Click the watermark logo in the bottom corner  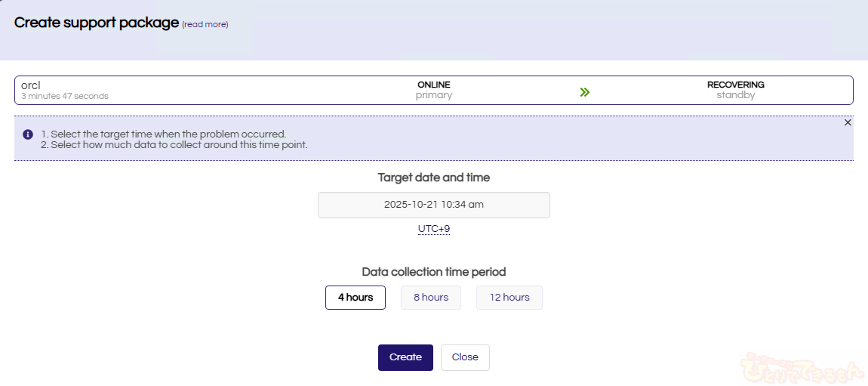pyautogui.click(x=803, y=368)
